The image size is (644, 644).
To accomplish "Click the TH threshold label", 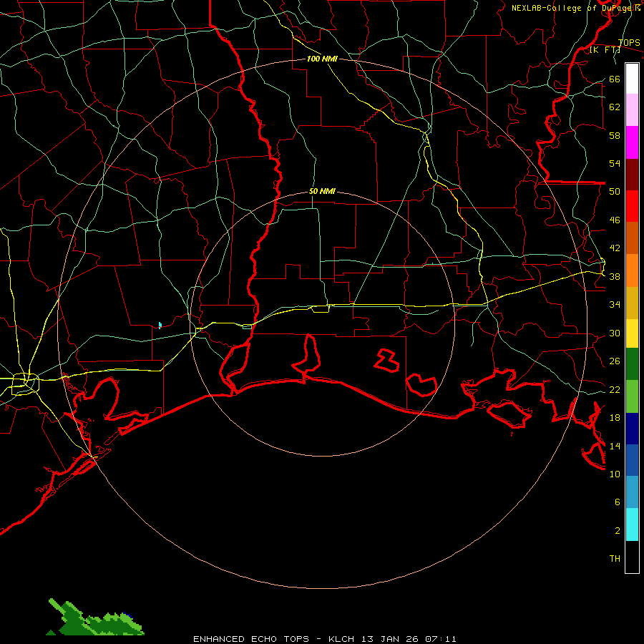I will 615,559.
